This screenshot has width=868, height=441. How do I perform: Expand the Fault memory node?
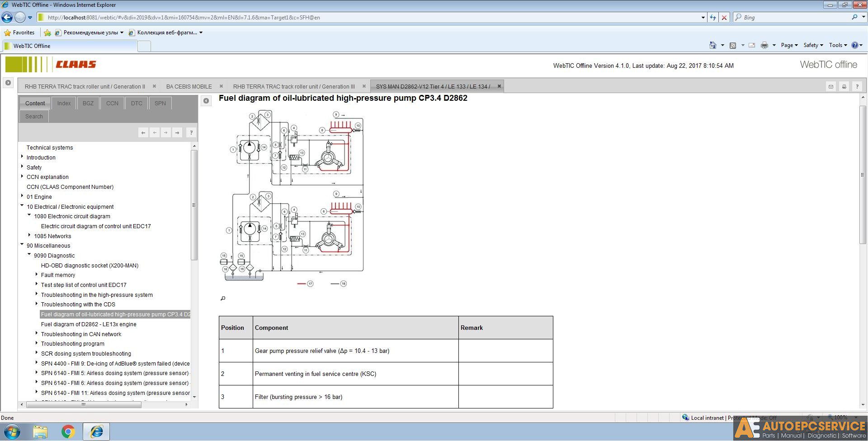coord(37,274)
